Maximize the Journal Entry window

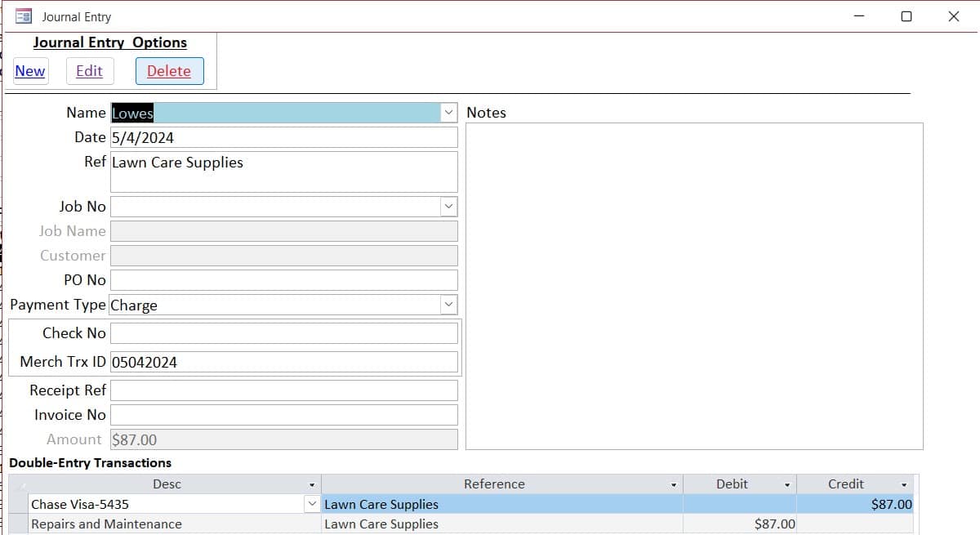906,16
